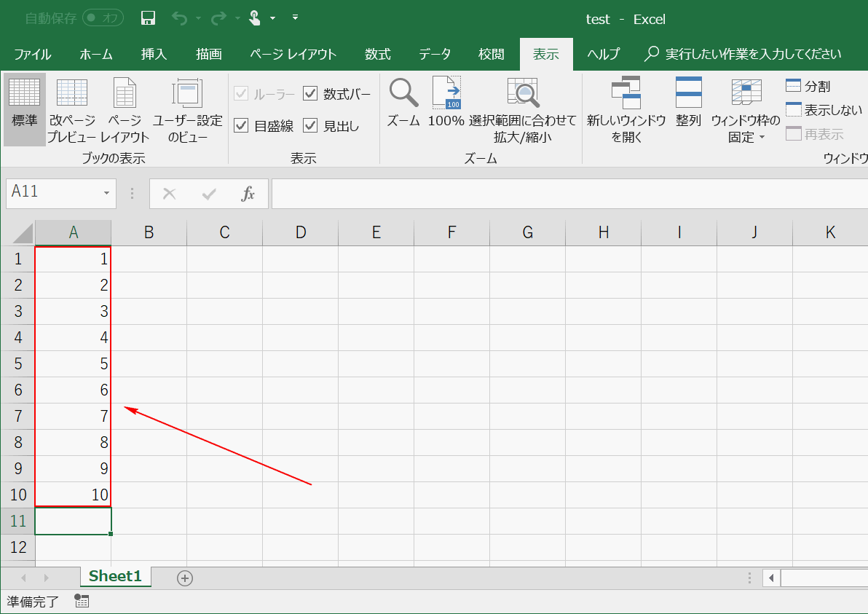Switch to the Home ribbon tab

click(96, 54)
